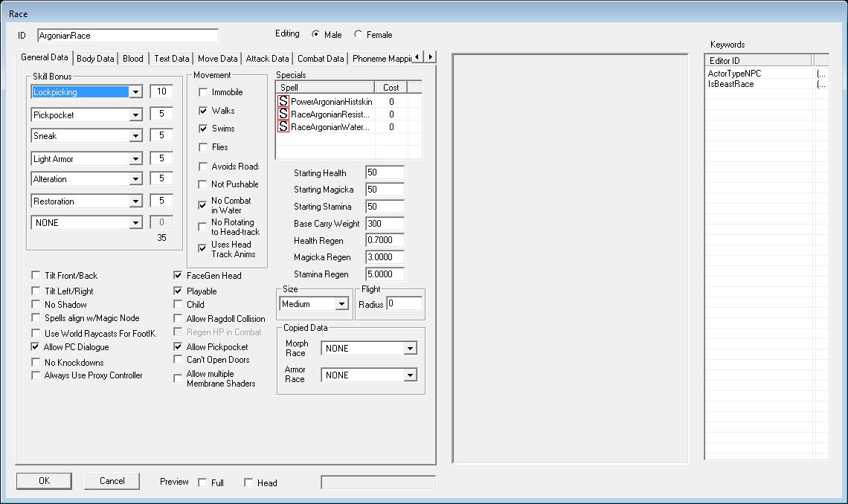848x504 pixels.
Task: Click the RaceArgonianResist spell icon
Action: pyautogui.click(x=283, y=114)
